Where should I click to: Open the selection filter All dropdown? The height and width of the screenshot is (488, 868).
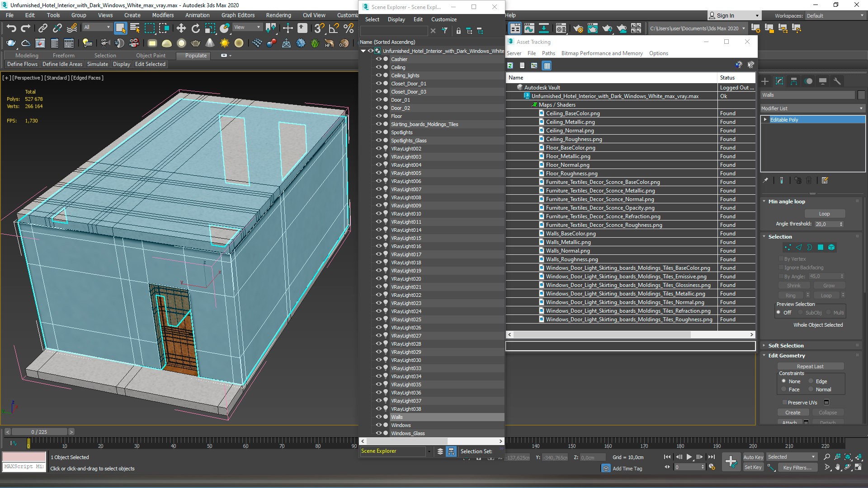[x=97, y=28]
